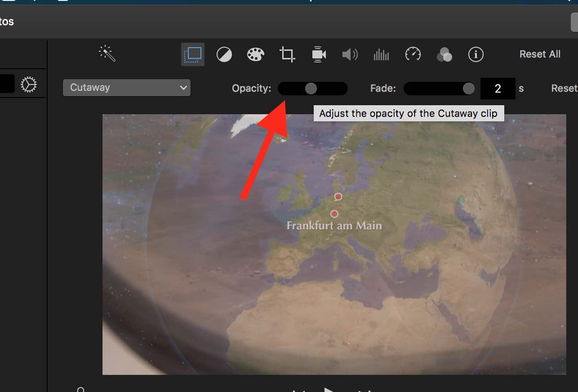Click the Reset button beside the Fade controls
Screen dimensions: 578x392
coord(565,89)
